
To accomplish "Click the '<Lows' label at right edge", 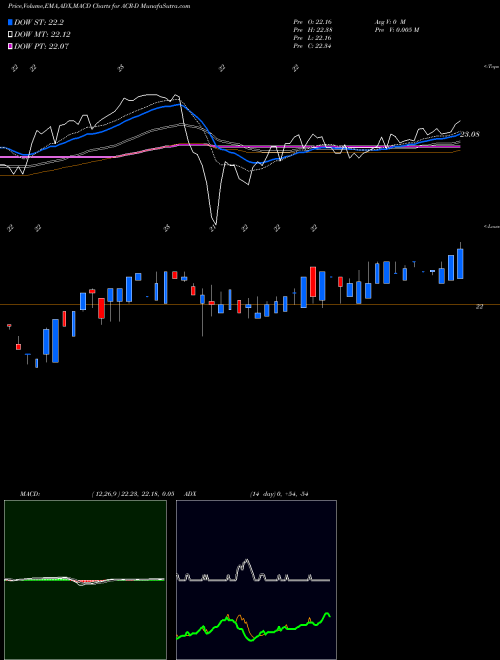I will click(x=491, y=226).
